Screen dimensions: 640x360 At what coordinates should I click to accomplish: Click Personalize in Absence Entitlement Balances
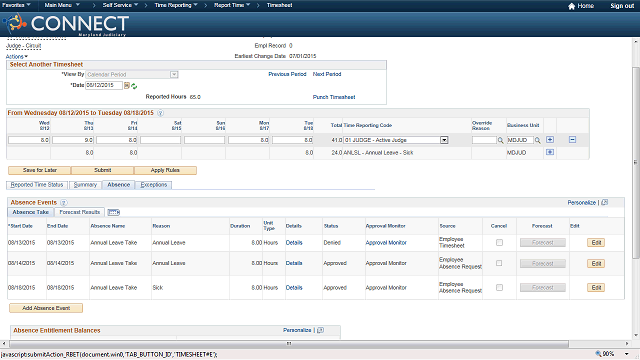[297, 330]
